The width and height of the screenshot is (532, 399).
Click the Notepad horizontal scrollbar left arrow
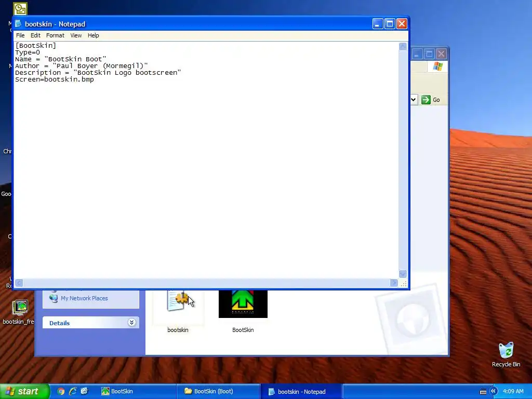pos(19,283)
